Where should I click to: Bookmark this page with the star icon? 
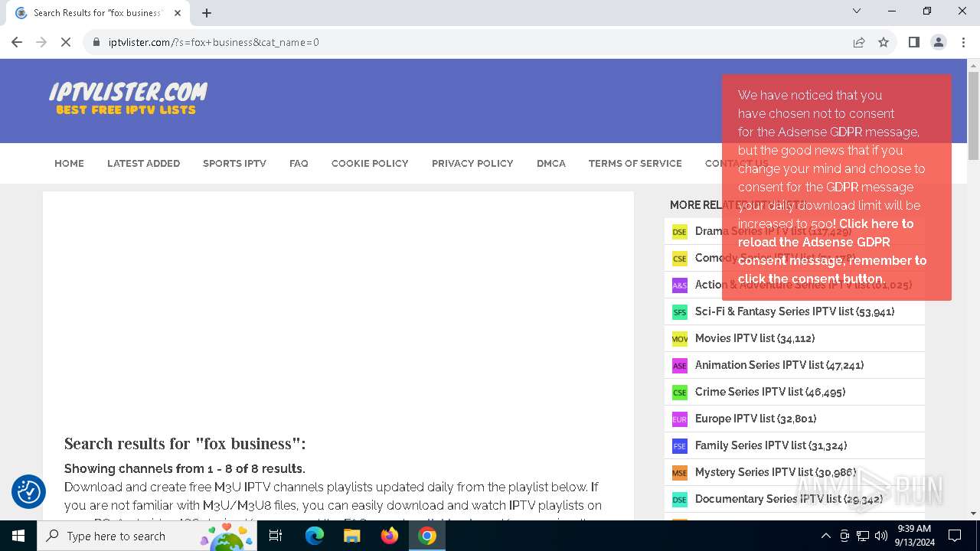coord(884,42)
